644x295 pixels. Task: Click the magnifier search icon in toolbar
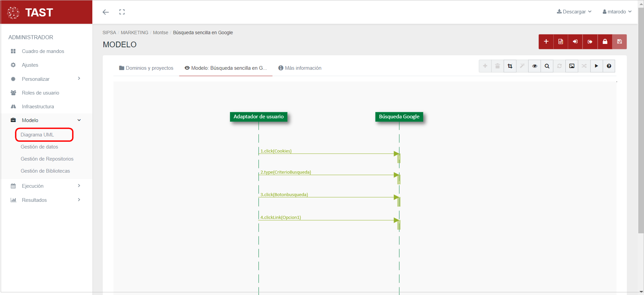(547, 66)
